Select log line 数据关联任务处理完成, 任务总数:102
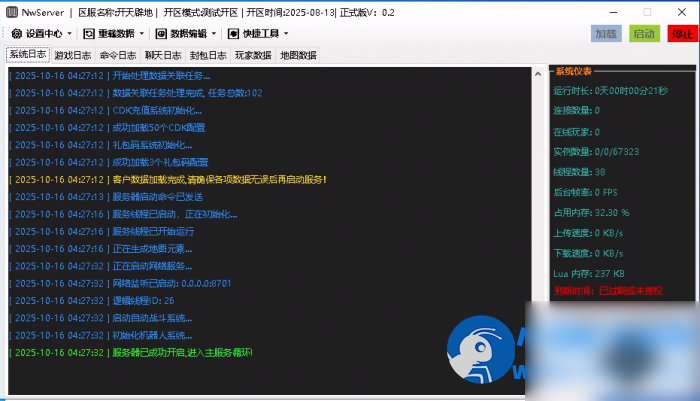 coord(136,93)
